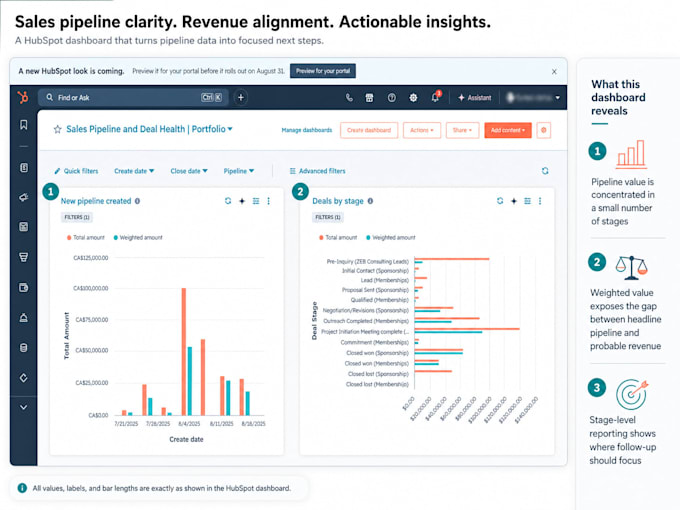Open the Settings gear icon in top bar
This screenshot has height=510, width=680.
pos(413,98)
